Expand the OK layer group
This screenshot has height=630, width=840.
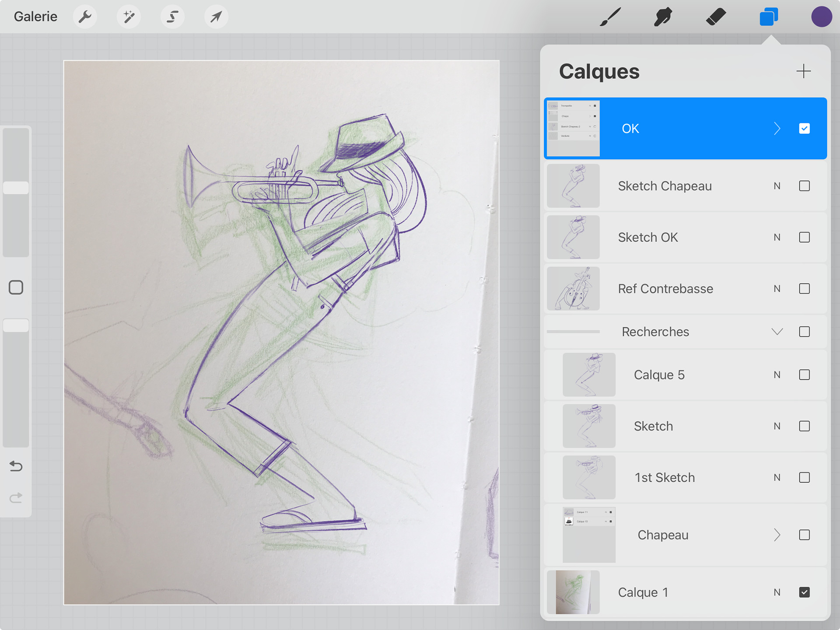(777, 129)
